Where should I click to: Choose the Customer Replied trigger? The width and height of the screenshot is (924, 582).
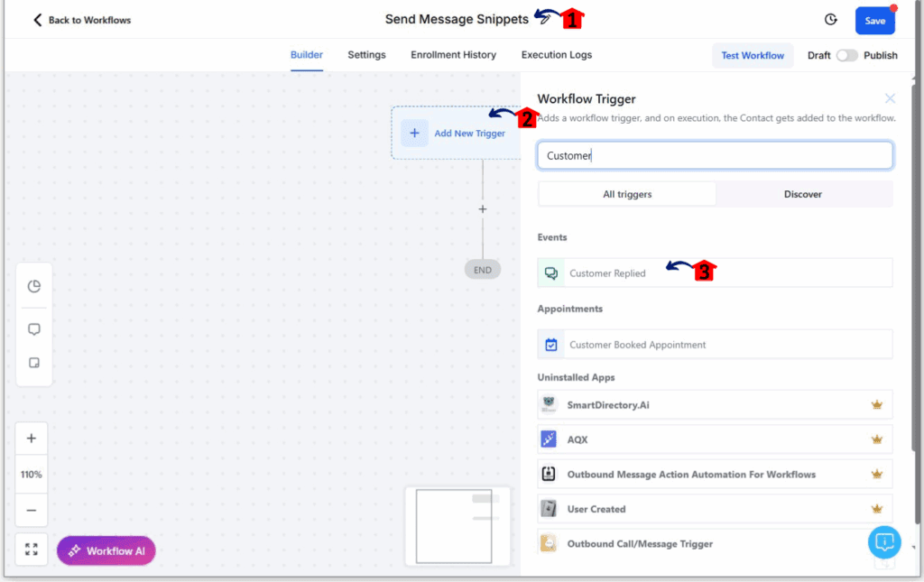pos(715,273)
